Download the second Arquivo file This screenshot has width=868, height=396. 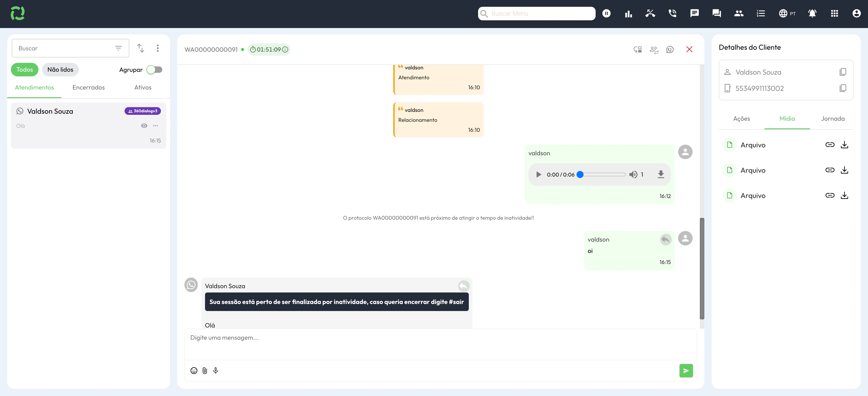coord(844,170)
